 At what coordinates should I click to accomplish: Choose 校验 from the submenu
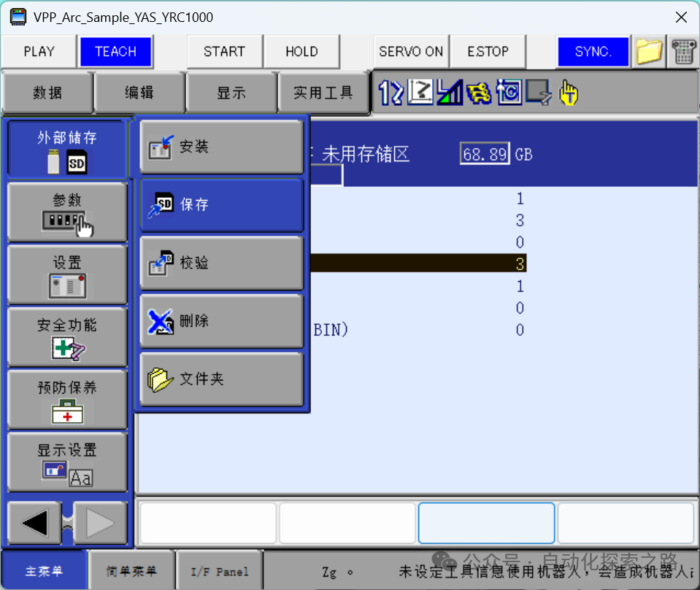(x=221, y=263)
